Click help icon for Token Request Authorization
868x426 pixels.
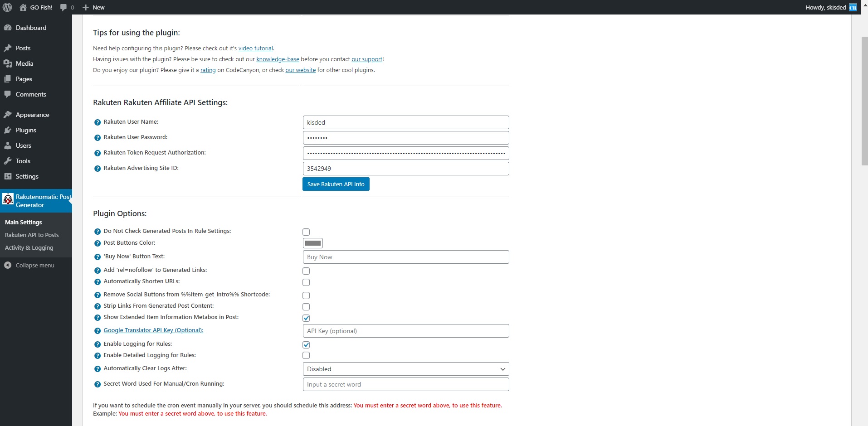click(97, 153)
